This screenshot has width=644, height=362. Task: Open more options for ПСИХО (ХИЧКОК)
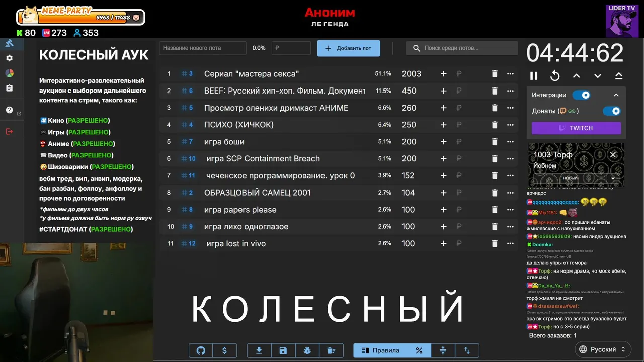(511, 125)
